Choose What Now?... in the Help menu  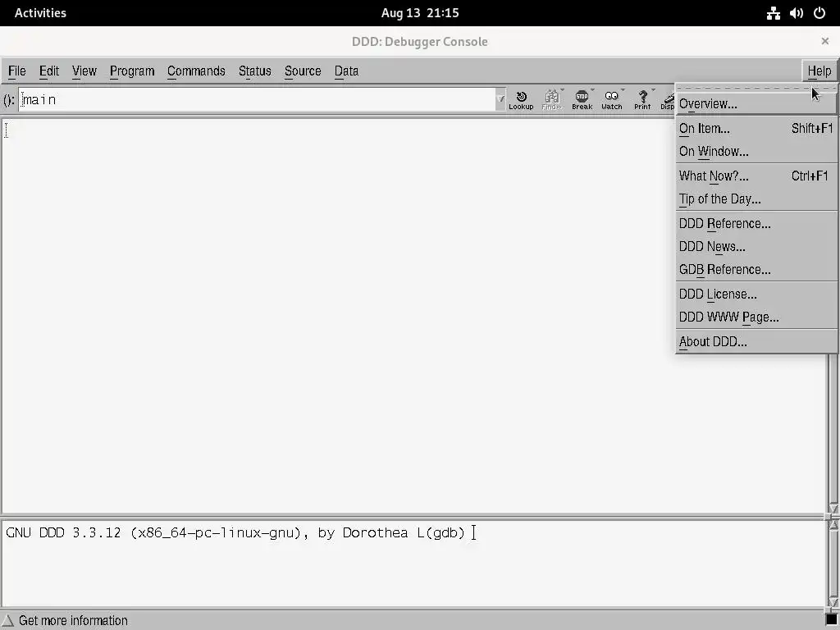756,176
